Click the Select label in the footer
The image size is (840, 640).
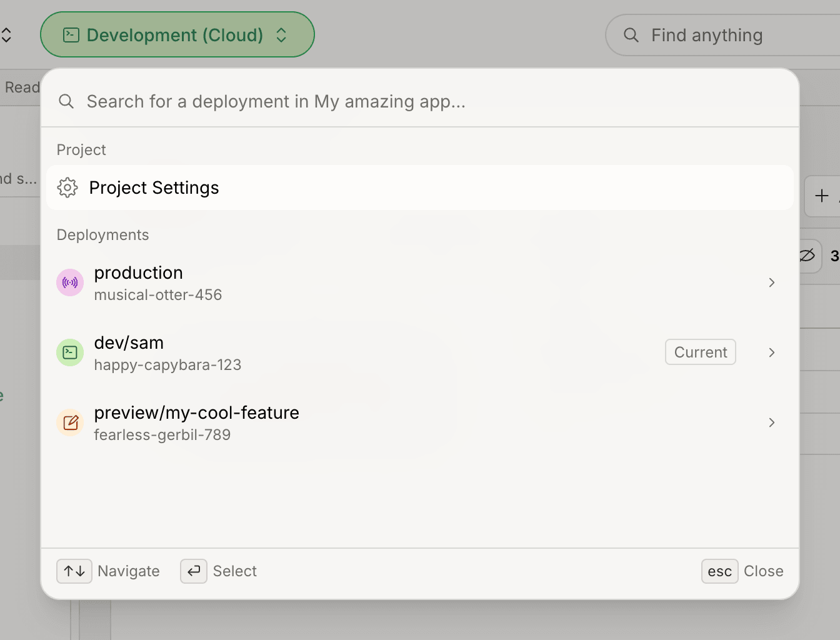(235, 571)
